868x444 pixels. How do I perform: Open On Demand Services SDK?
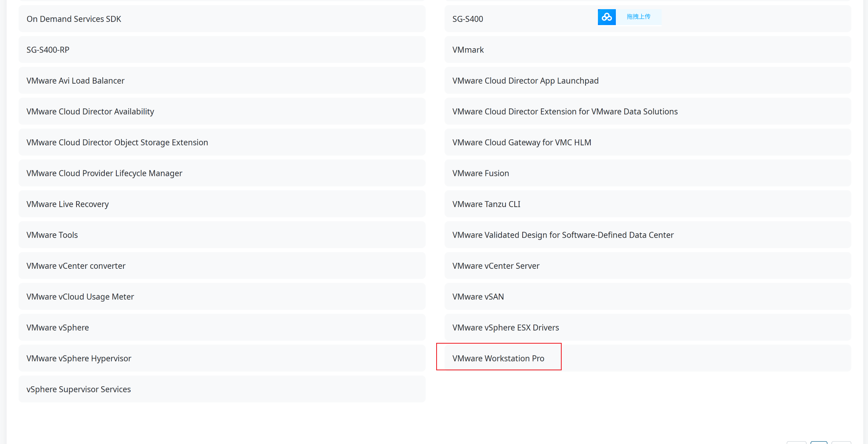pyautogui.click(x=73, y=19)
